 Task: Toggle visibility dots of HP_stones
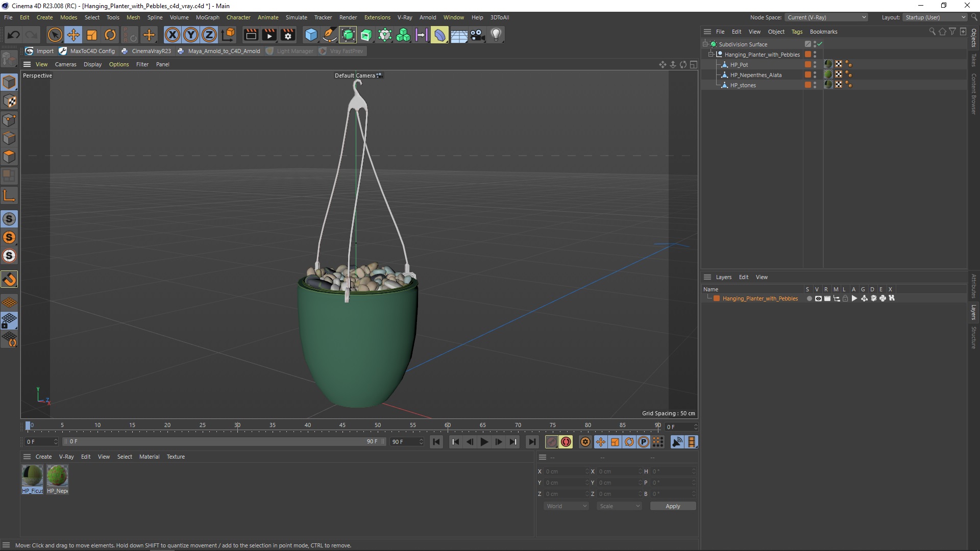pyautogui.click(x=815, y=85)
